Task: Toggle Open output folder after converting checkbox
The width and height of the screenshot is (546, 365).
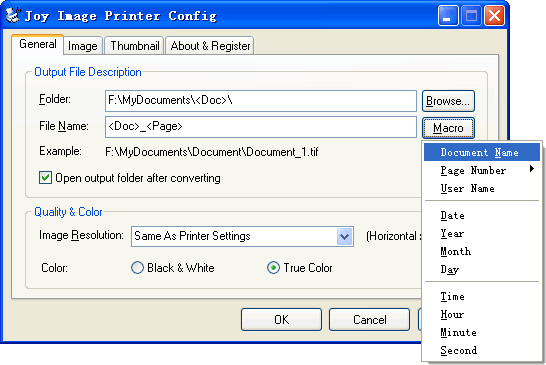Action: [x=46, y=178]
